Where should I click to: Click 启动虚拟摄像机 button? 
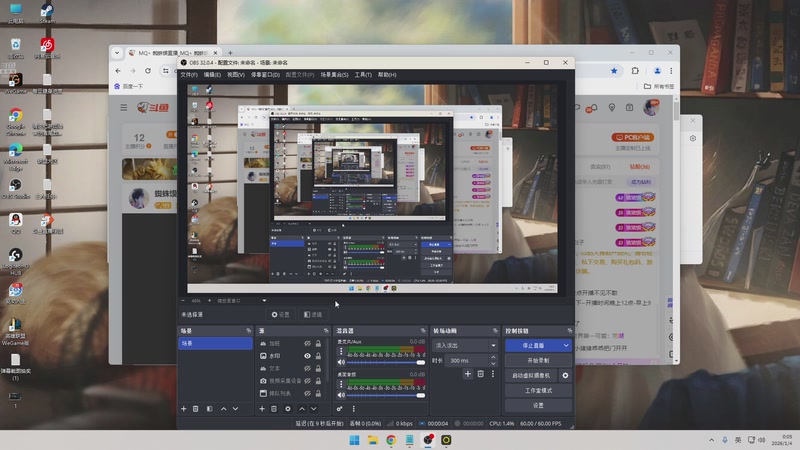[531, 376]
